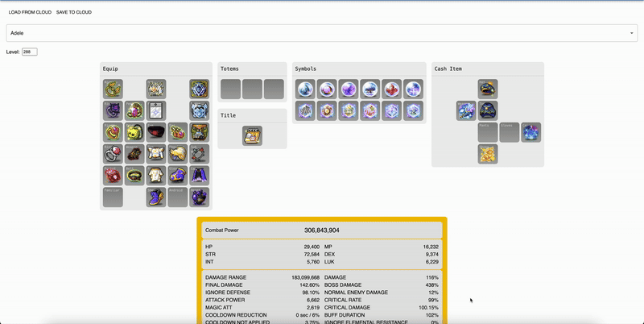Open the beaded bracelet Sub weapon slot
644x324 pixels.
click(x=199, y=154)
